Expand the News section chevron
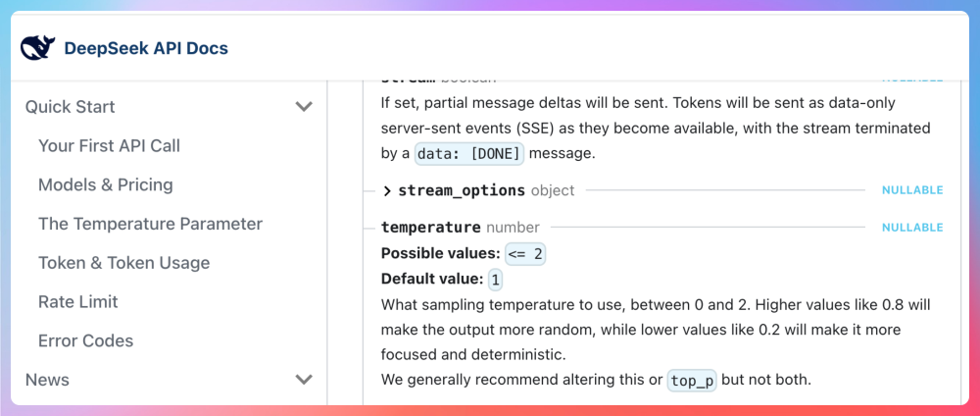The width and height of the screenshot is (980, 416). tap(304, 380)
